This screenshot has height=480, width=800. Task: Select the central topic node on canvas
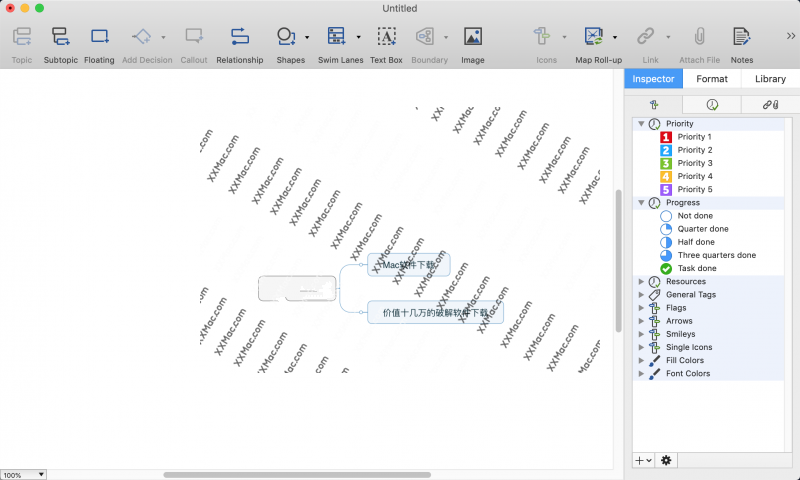coord(297,289)
